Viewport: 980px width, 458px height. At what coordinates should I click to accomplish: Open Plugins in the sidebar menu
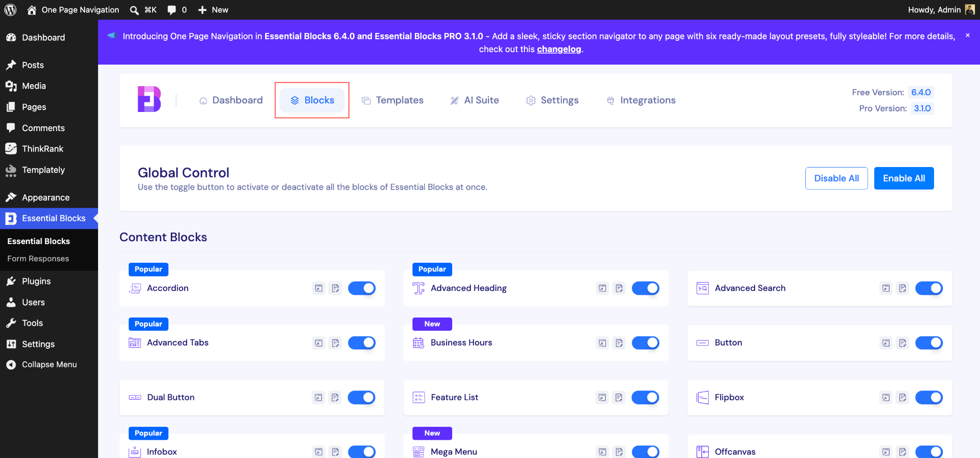point(49,281)
